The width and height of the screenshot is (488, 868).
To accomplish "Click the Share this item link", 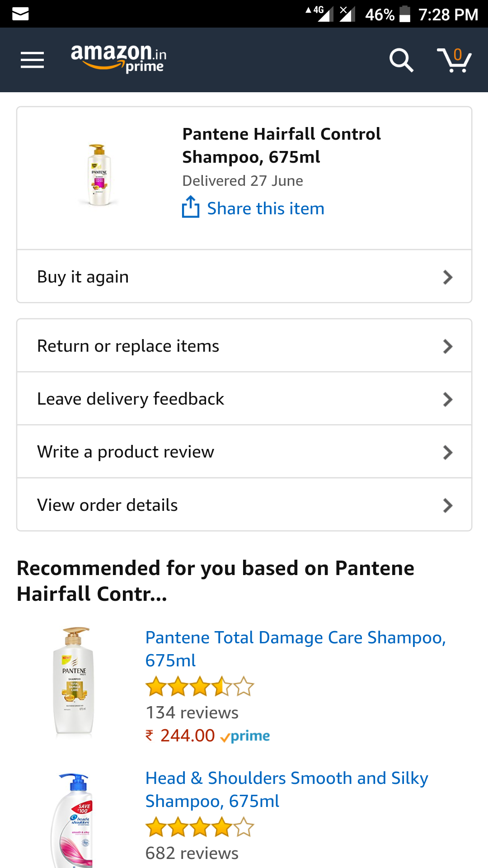I will click(266, 208).
